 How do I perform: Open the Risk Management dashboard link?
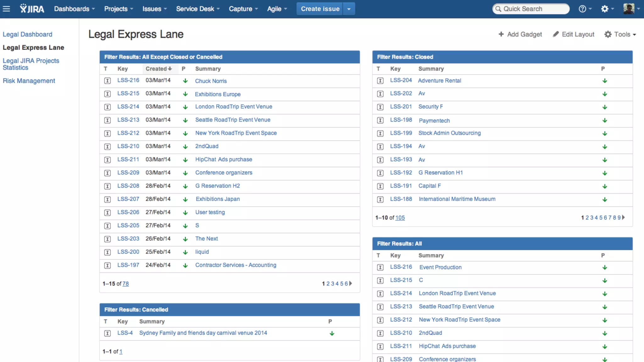[29, 81]
